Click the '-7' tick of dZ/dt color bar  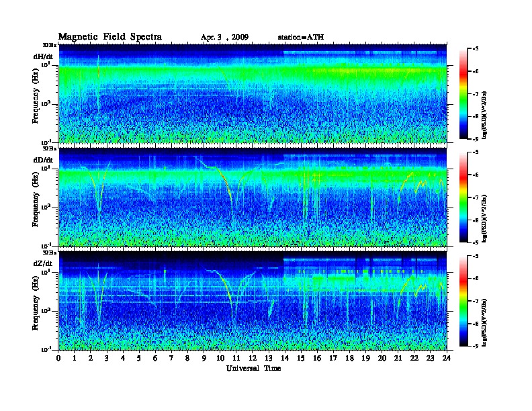(x=476, y=301)
